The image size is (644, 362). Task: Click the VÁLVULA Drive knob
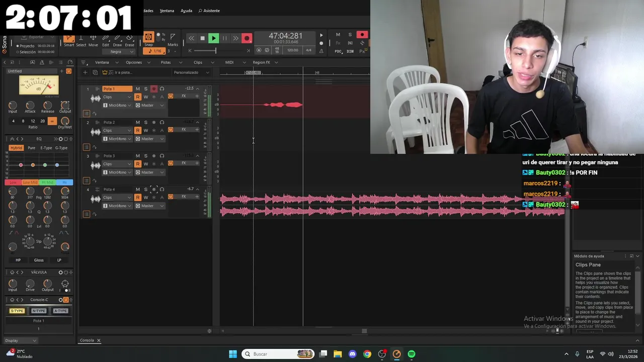coord(30,284)
